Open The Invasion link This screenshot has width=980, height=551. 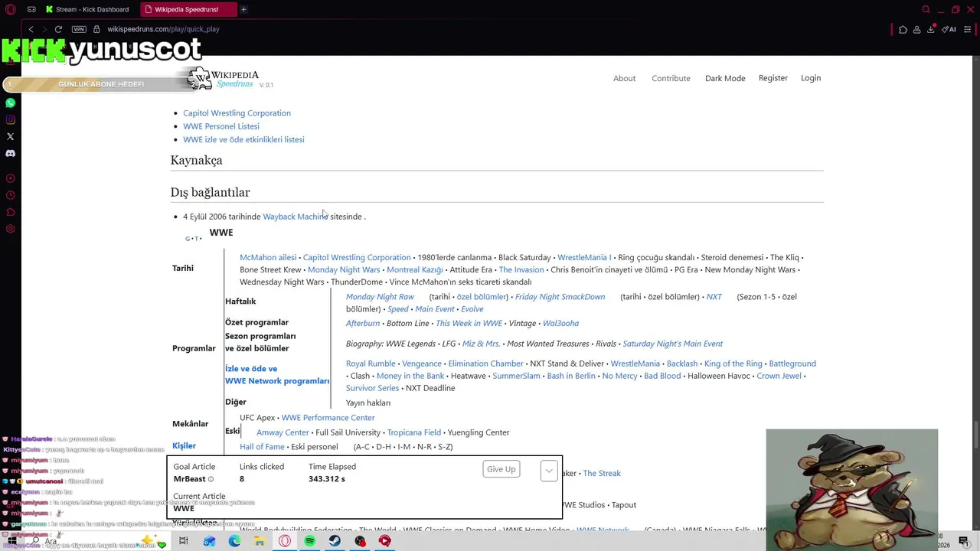(521, 269)
